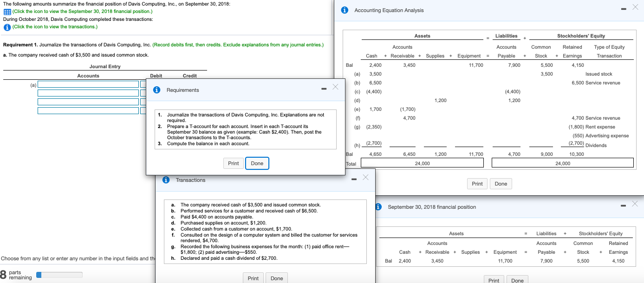Minimize the Accounting Equation Analysis panel
This screenshot has height=283, width=644.
click(x=624, y=8)
